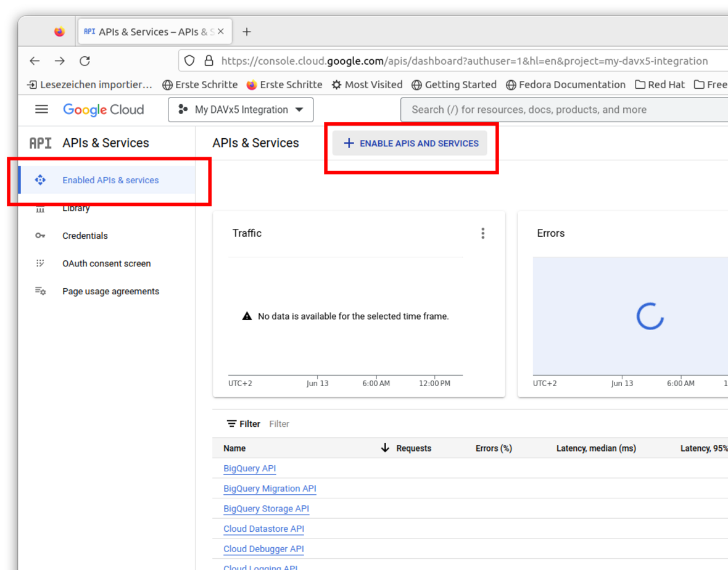Click the Library sidebar icon

point(40,208)
